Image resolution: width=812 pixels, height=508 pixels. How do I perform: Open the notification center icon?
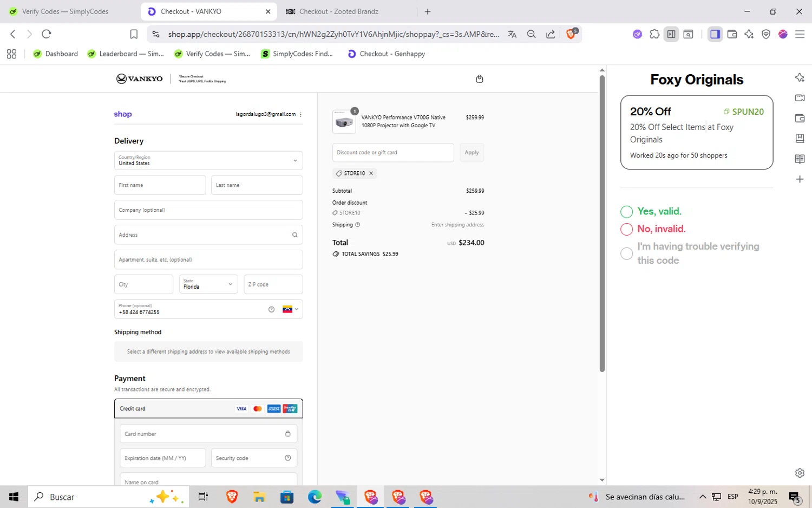[x=794, y=497]
